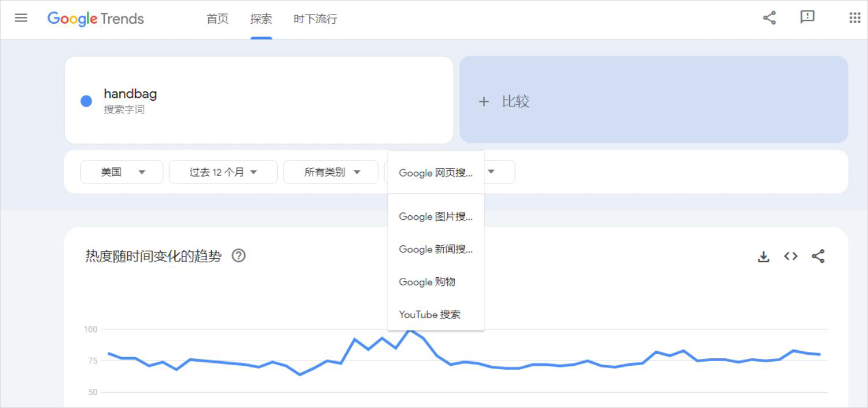868x408 pixels.
Task: Open the share options at top right
Action: pyautogui.click(x=768, y=18)
